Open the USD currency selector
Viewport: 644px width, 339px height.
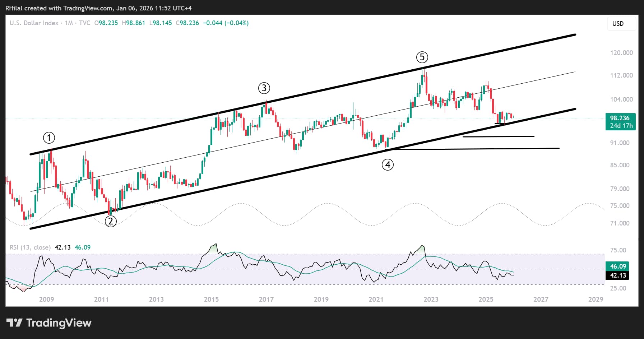[x=621, y=24]
